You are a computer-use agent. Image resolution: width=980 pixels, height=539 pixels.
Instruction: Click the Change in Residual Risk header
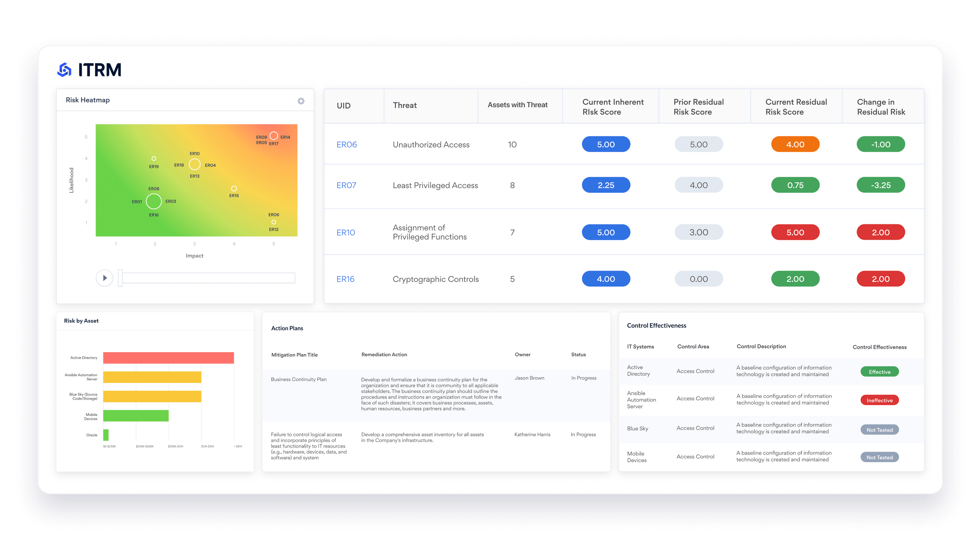[881, 107]
